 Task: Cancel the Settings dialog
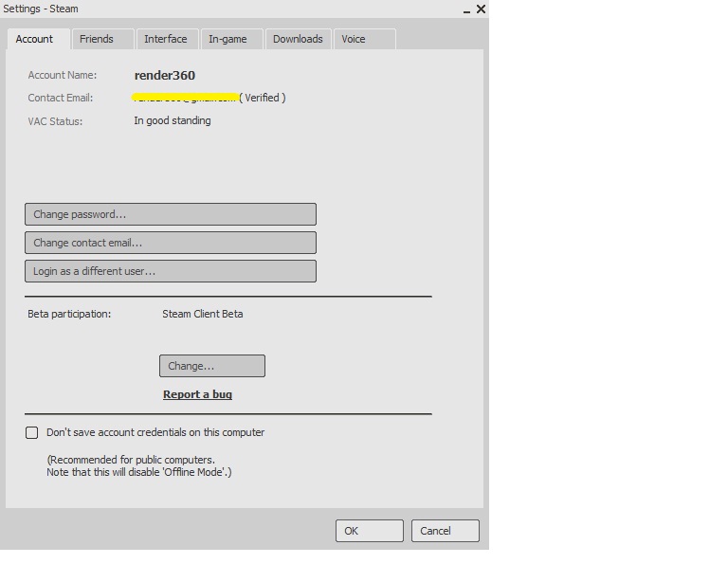[446, 531]
